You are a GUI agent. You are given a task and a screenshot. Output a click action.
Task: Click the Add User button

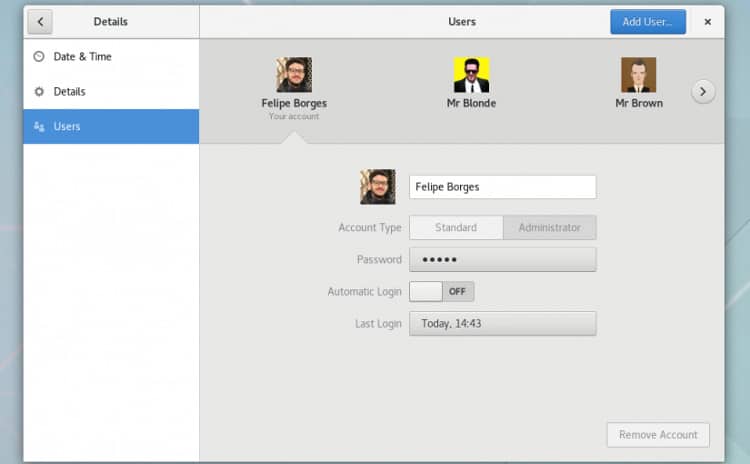[x=648, y=22]
